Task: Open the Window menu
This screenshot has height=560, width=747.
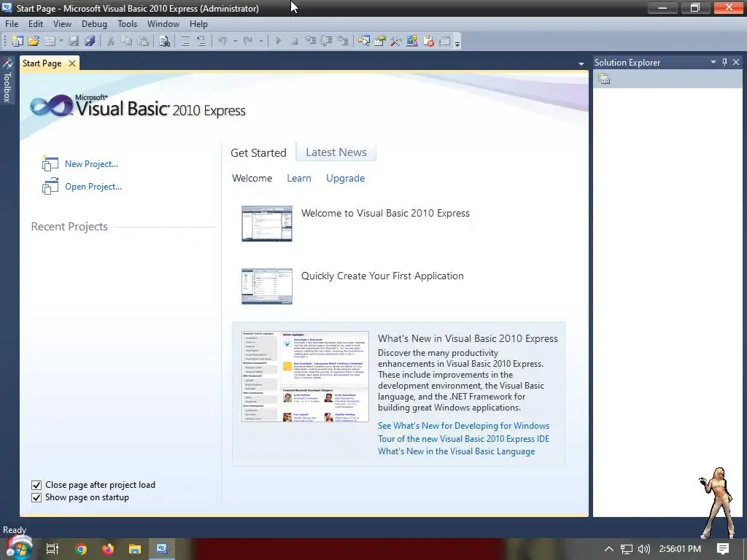Action: click(163, 24)
